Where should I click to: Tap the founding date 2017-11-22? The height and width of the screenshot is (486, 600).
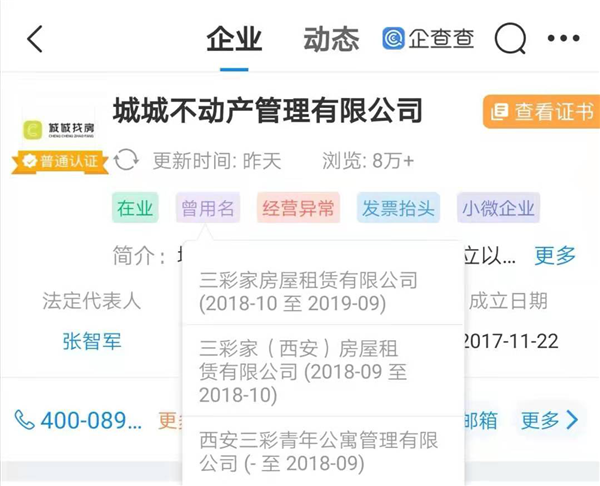[511, 341]
